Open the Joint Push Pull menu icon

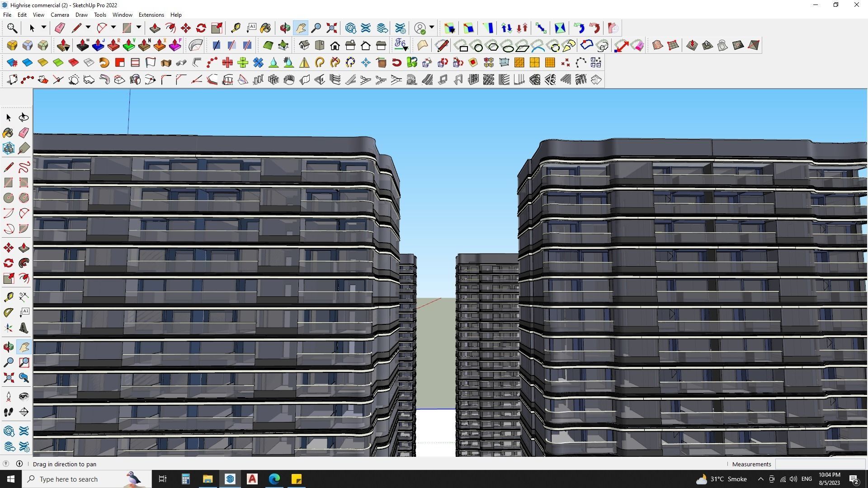pyautogui.click(x=64, y=45)
